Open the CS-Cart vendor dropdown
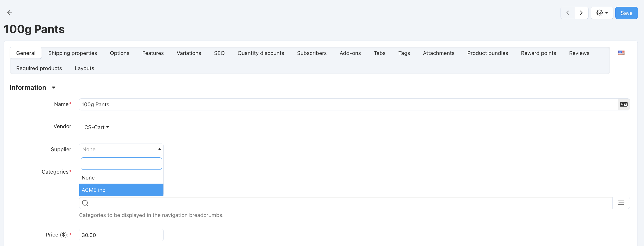This screenshot has height=246, width=644. pyautogui.click(x=97, y=127)
